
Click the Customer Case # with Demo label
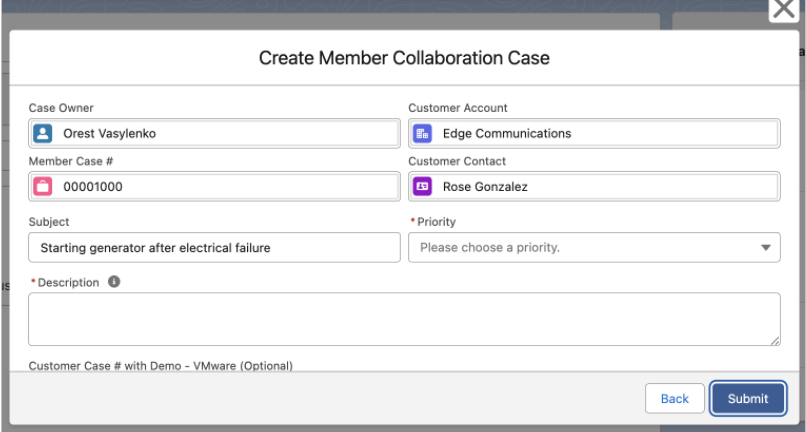[x=160, y=366]
